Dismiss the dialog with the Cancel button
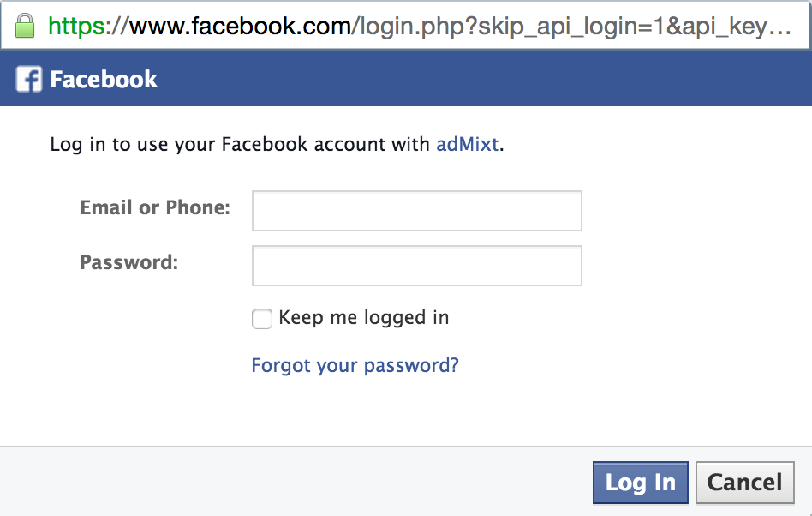Image resolution: width=812 pixels, height=516 pixels. tap(744, 483)
